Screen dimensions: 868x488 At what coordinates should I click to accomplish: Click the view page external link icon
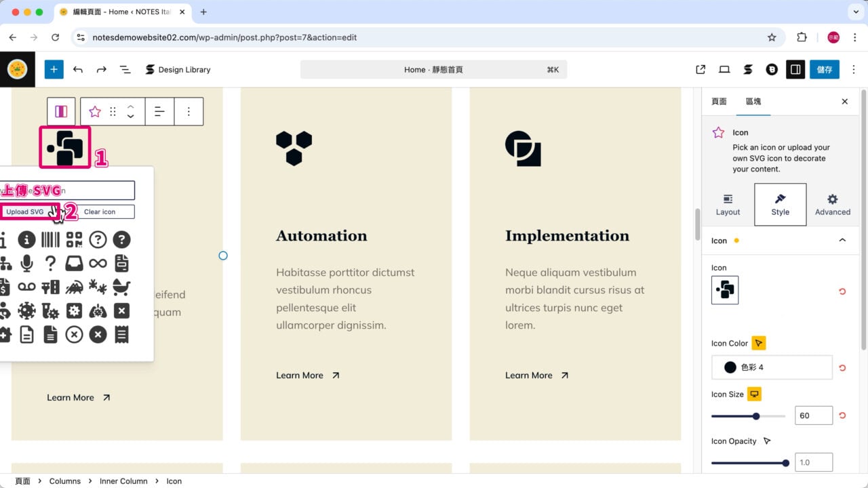click(701, 69)
